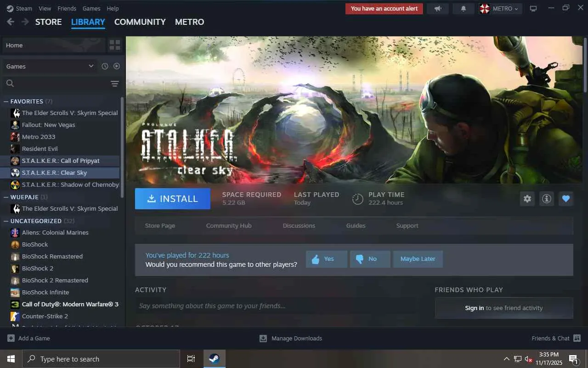Install S.T.A.L.K.E.R.: Clear Sky
This screenshot has width=588, height=368.
[173, 199]
